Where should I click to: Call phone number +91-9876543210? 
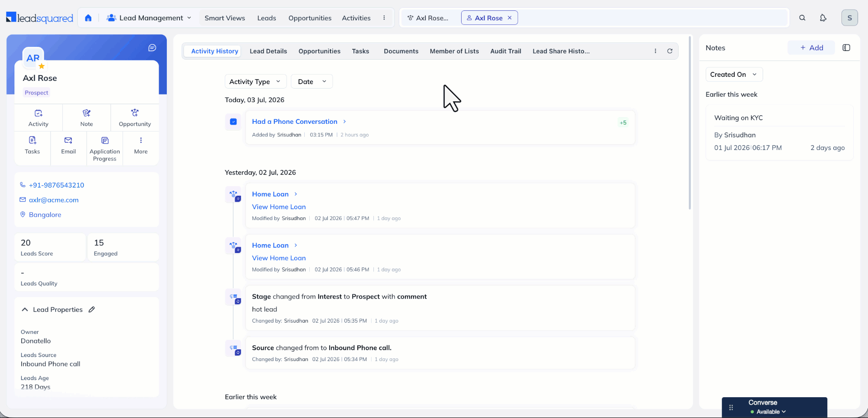click(57, 185)
